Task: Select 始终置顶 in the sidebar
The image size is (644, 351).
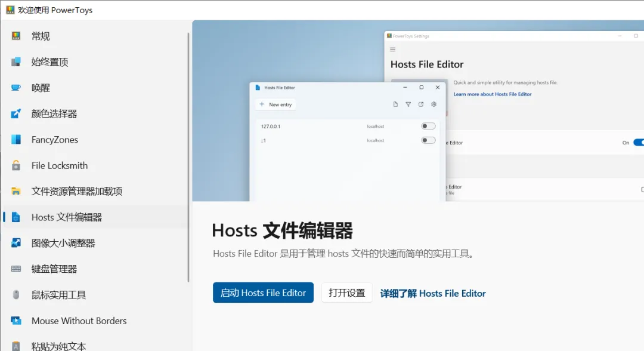Action: 94,61
